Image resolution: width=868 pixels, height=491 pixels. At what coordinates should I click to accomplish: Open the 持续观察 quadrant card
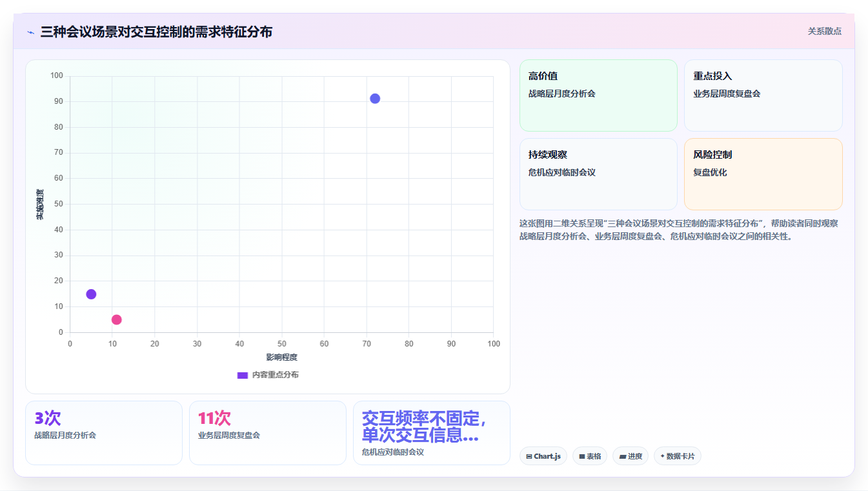[x=598, y=174]
